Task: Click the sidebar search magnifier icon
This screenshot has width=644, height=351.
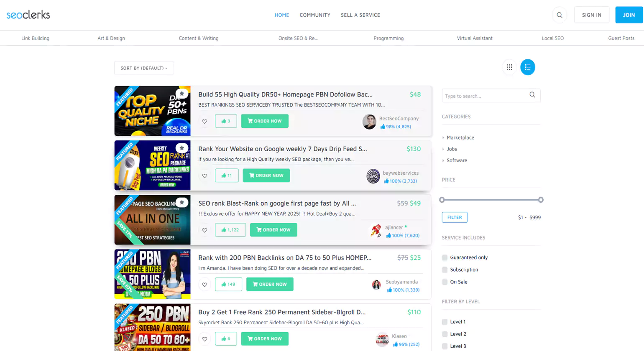Action: pyautogui.click(x=532, y=95)
